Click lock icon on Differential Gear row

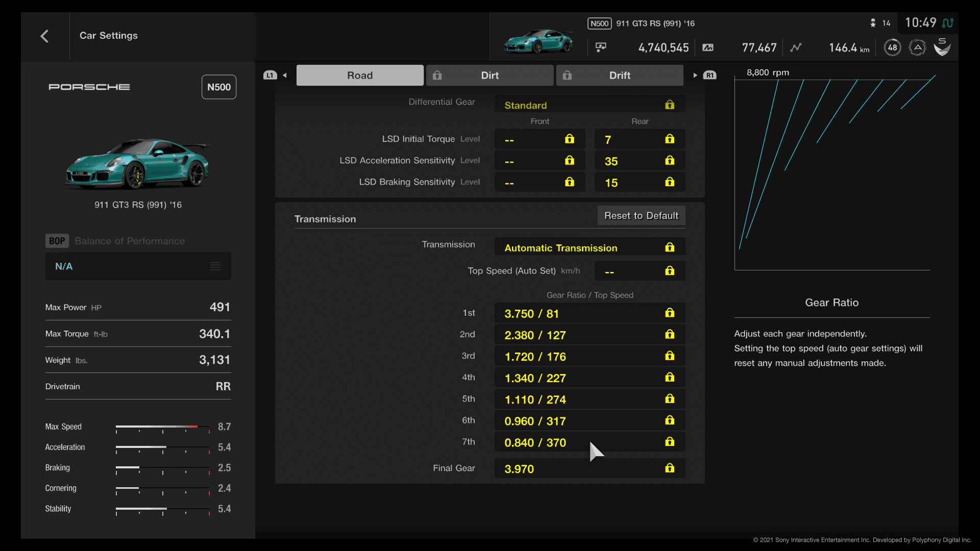pos(670,105)
